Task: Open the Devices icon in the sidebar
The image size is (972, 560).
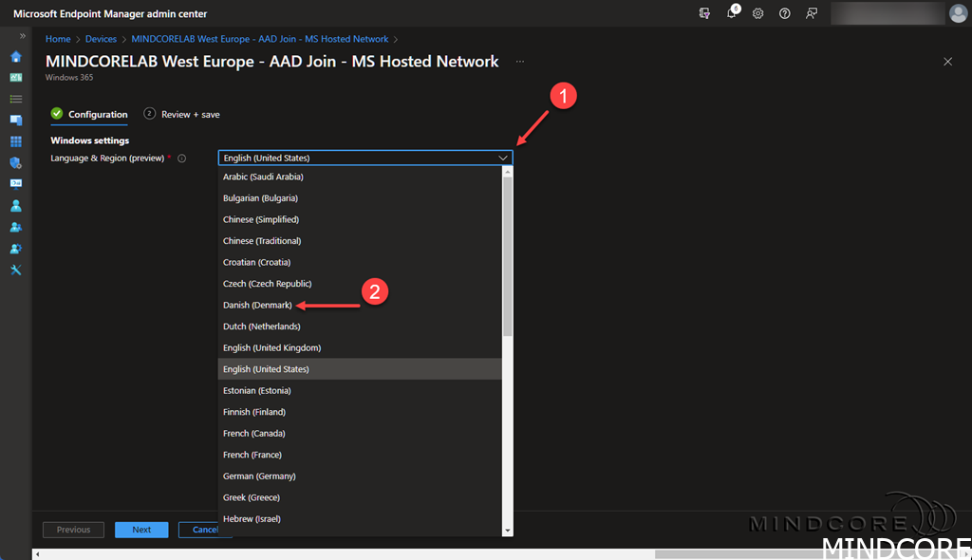Action: [x=15, y=121]
